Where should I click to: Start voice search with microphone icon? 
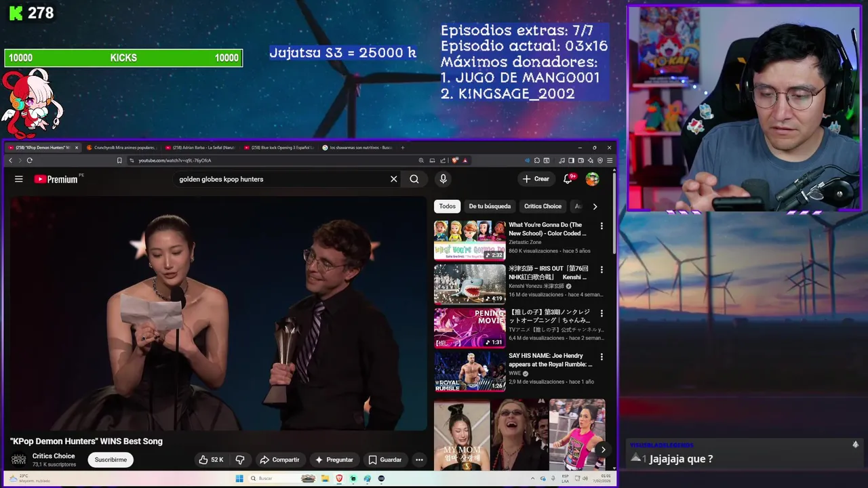coord(443,179)
